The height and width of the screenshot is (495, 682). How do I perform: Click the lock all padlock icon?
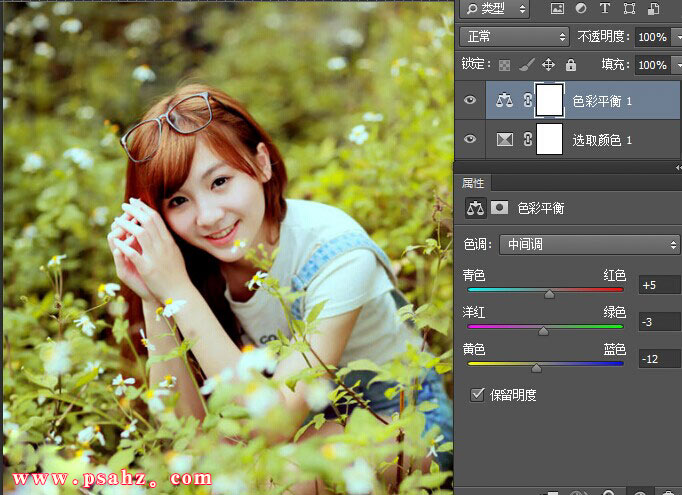point(570,64)
